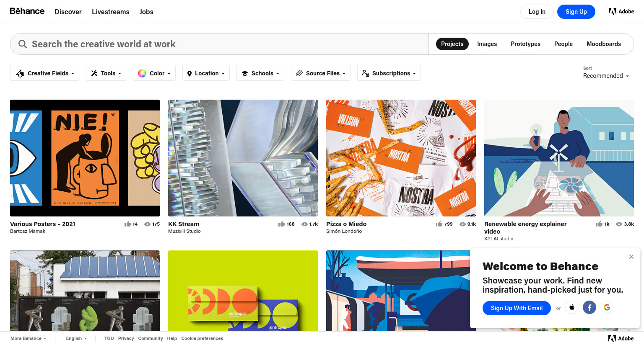Open Renewable energy explainer video title
Viewport: 644px width, 345px height.
(x=525, y=228)
